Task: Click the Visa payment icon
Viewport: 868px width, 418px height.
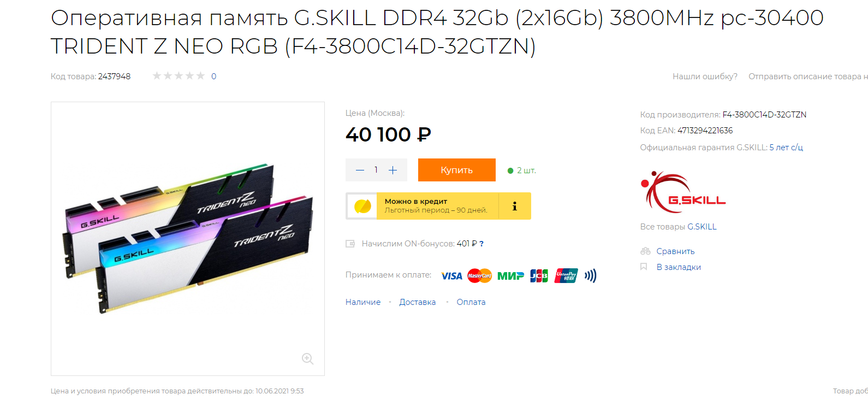Action: pos(451,276)
